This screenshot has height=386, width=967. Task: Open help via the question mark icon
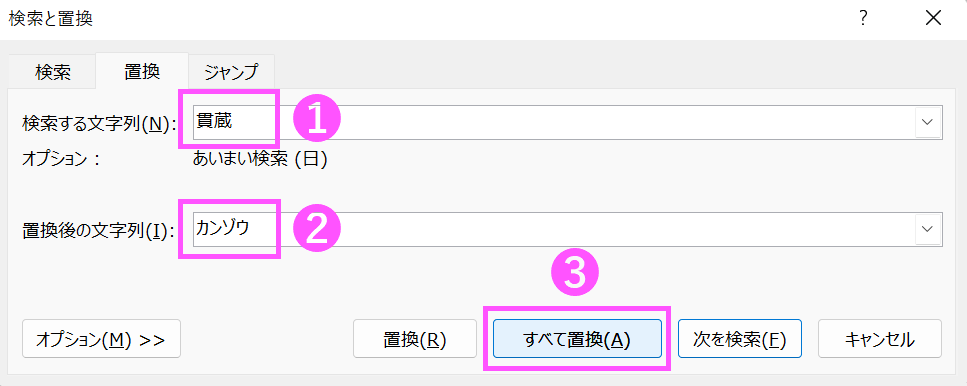pos(864,19)
